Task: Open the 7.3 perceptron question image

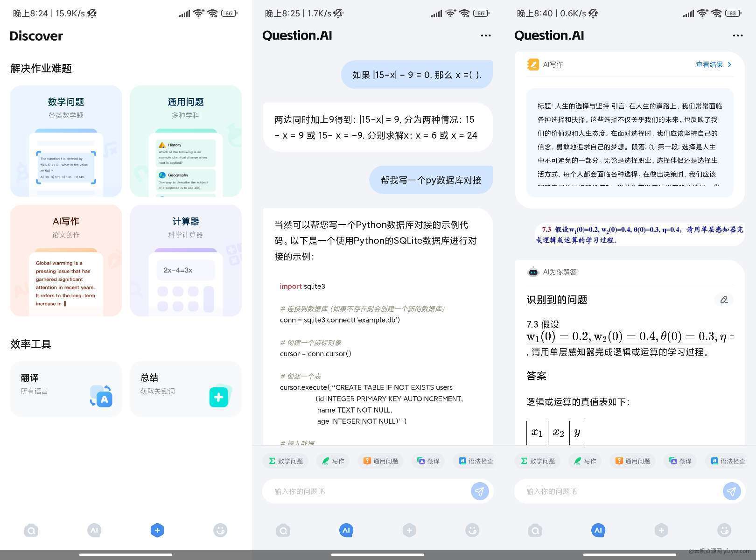Action: 639,234
